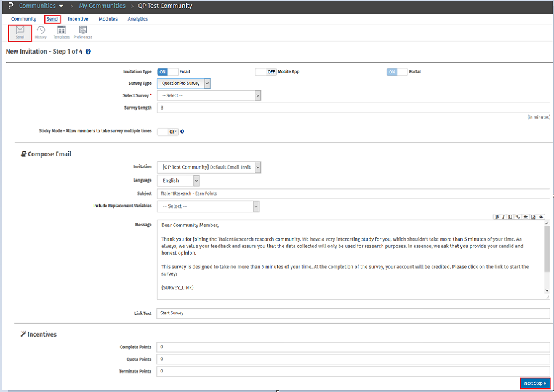
Task: Expand the Select Survey dropdown
Action: (x=258, y=95)
